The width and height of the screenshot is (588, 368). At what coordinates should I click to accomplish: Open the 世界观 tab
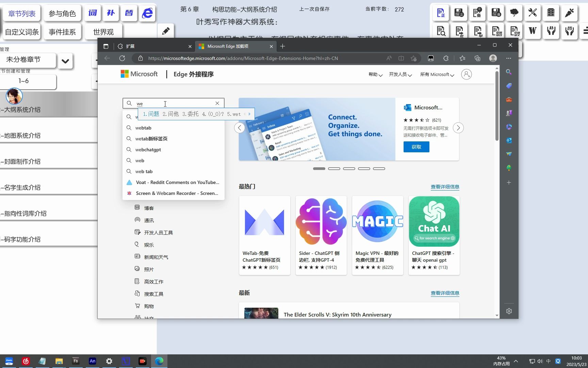tap(103, 32)
